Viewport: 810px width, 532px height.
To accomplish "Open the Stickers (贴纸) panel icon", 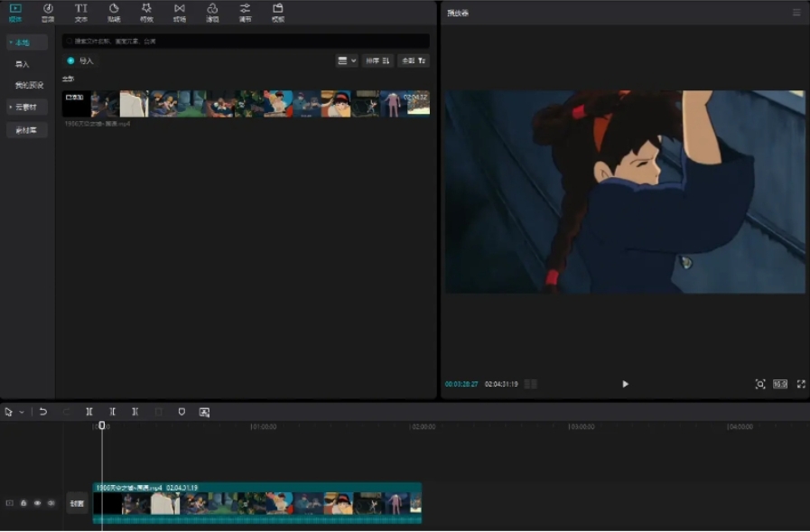I will (114, 12).
